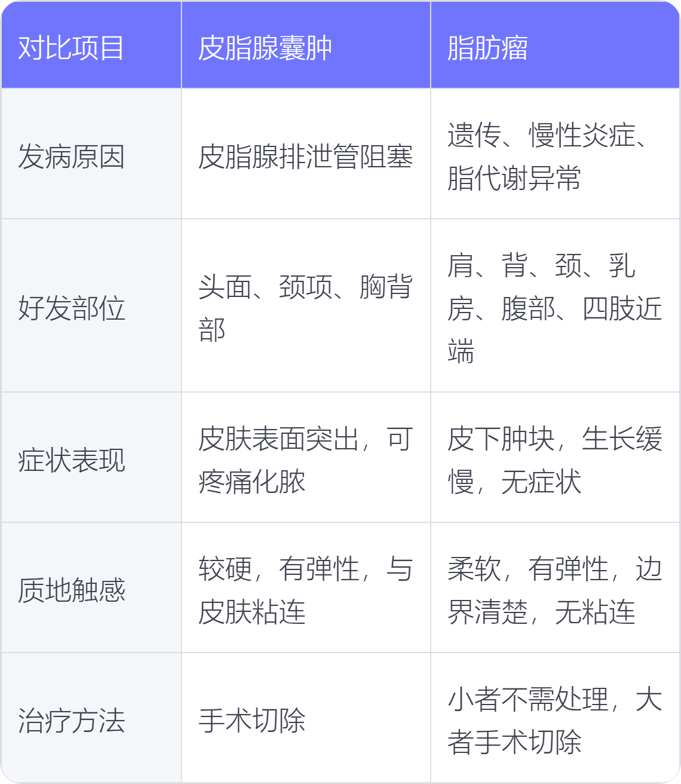Click the 脂肪瘤 column header
The height and width of the screenshot is (784, 681).
(x=487, y=48)
